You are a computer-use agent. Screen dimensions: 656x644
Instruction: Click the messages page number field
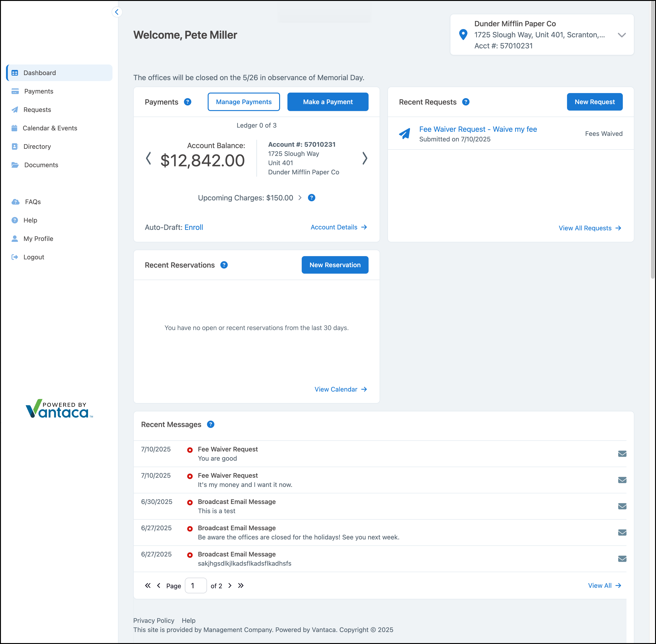196,585
